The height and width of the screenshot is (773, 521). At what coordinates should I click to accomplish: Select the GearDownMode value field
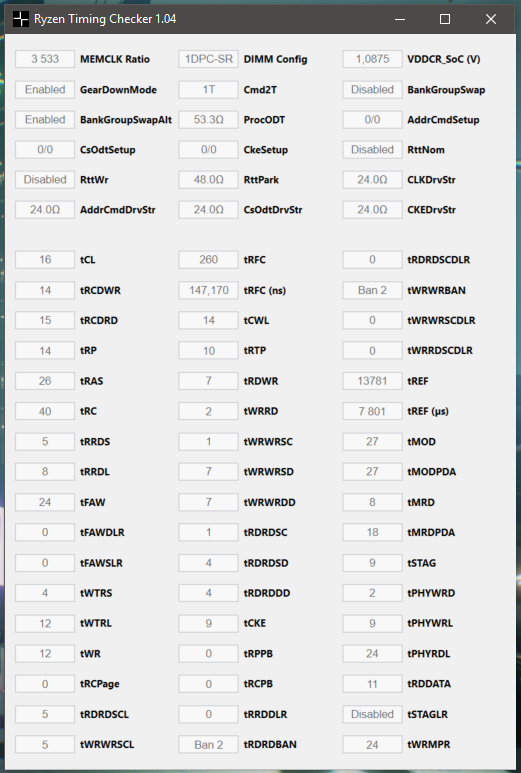(x=45, y=90)
